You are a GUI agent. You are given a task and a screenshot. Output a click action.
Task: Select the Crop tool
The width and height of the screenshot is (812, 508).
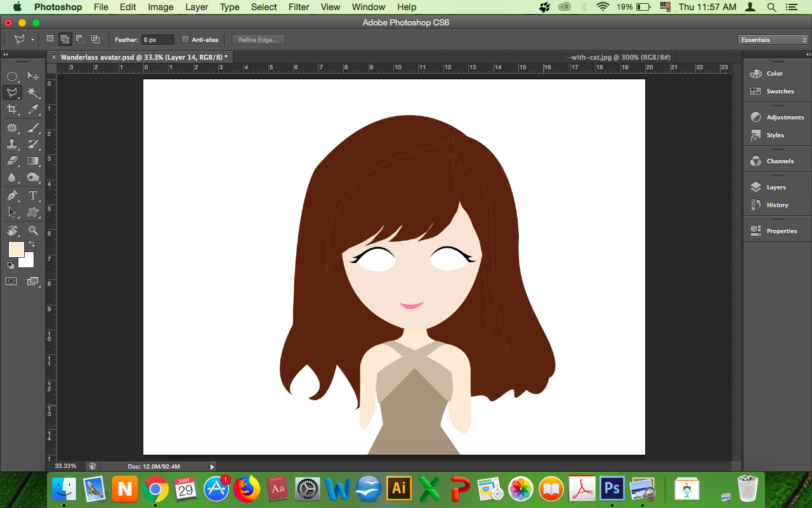click(12, 110)
